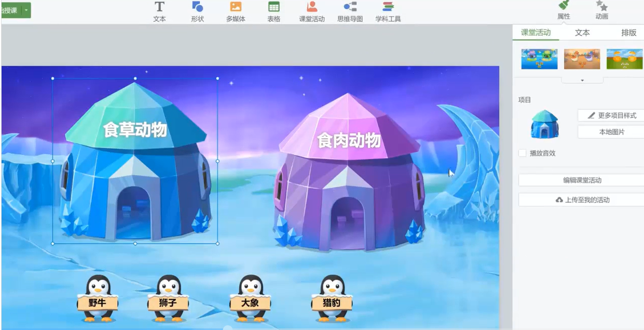The image size is (644, 330).
Task: Click the igloo item preview image
Action: (x=544, y=124)
